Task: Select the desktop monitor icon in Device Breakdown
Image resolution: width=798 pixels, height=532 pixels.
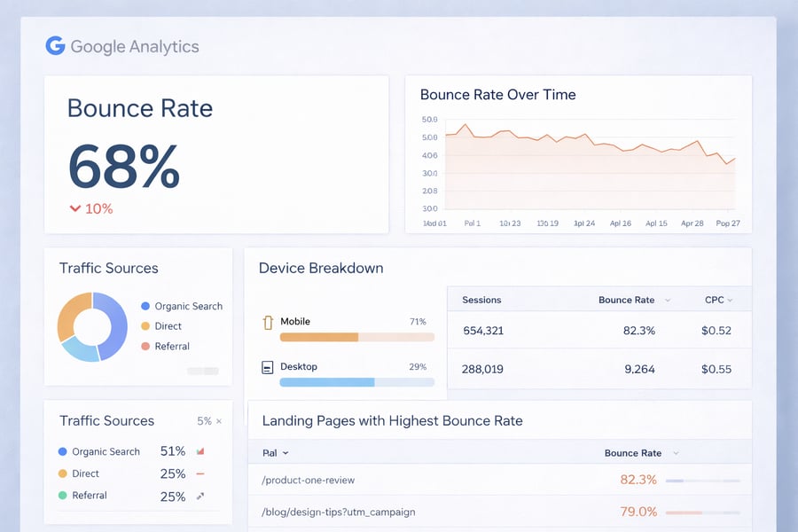Action: coord(268,366)
